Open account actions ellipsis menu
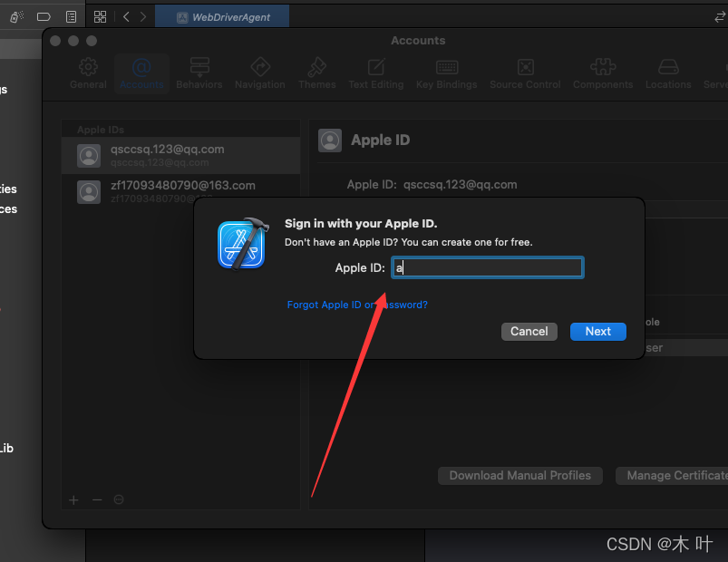Viewport: 728px width, 562px height. [119, 499]
